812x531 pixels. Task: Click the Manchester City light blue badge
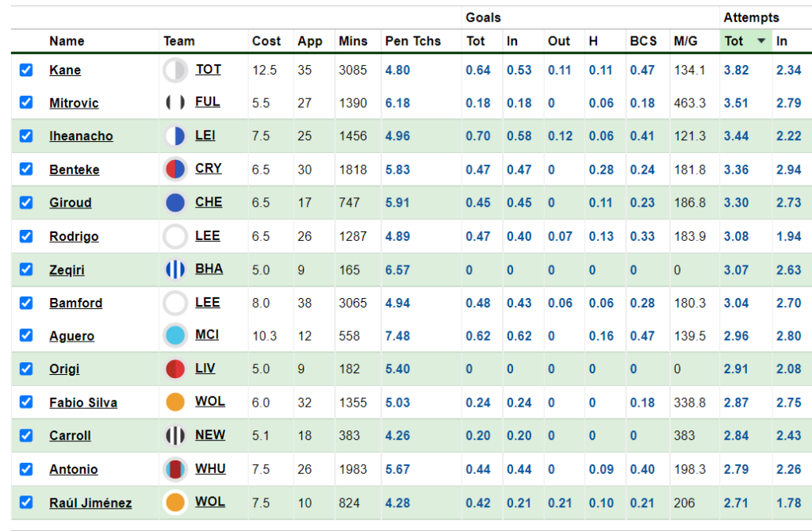(175, 335)
